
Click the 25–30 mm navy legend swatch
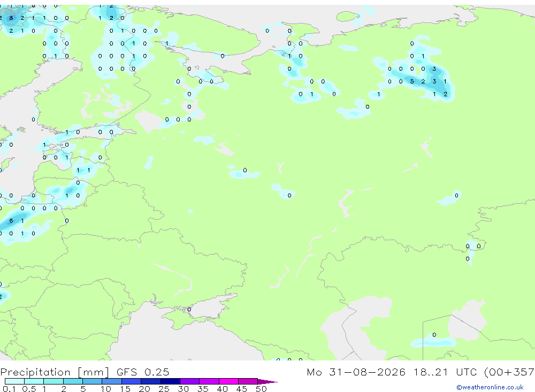click(170, 381)
